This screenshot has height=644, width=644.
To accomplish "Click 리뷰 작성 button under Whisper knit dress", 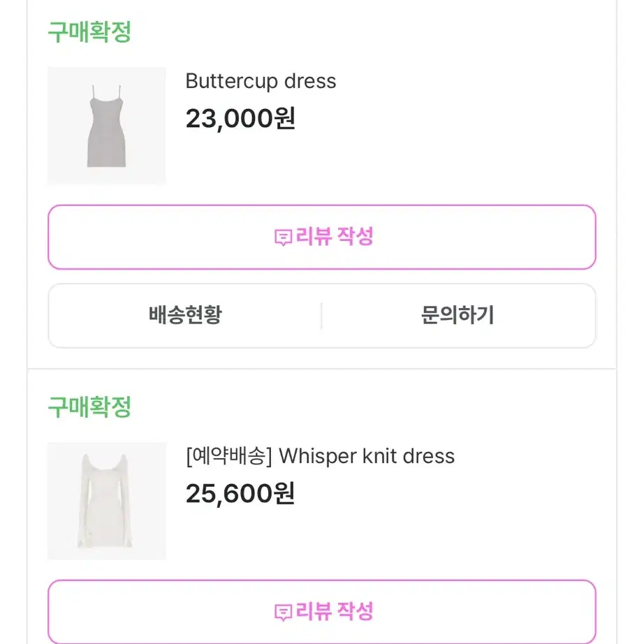I will (322, 612).
